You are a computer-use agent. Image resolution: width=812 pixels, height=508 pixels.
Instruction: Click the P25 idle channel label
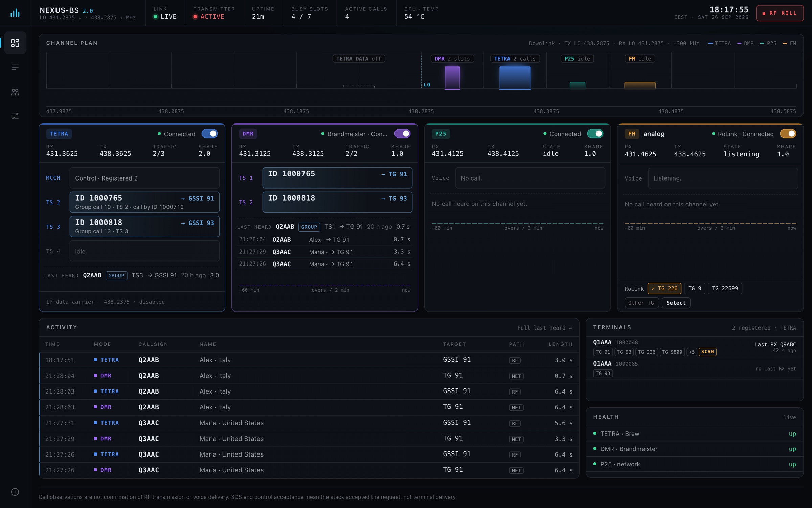pyautogui.click(x=577, y=59)
